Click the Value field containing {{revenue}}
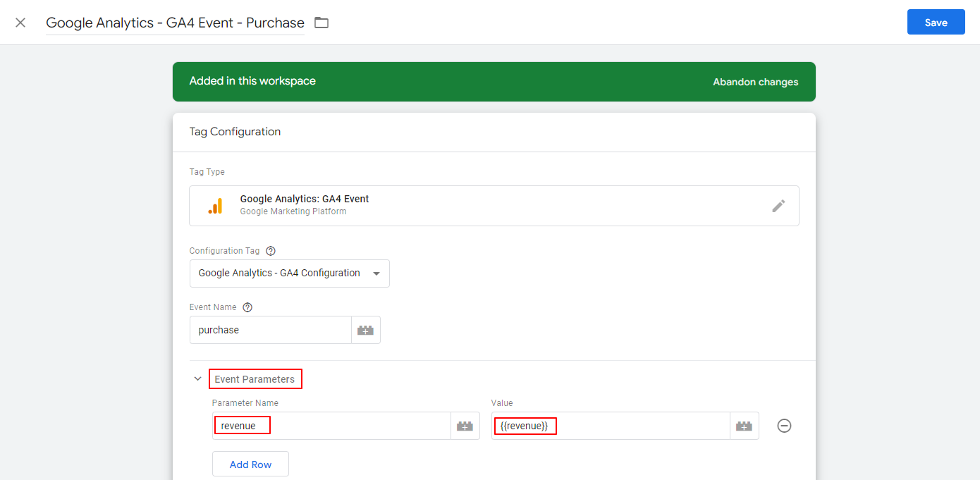The width and height of the screenshot is (980, 480). point(610,426)
